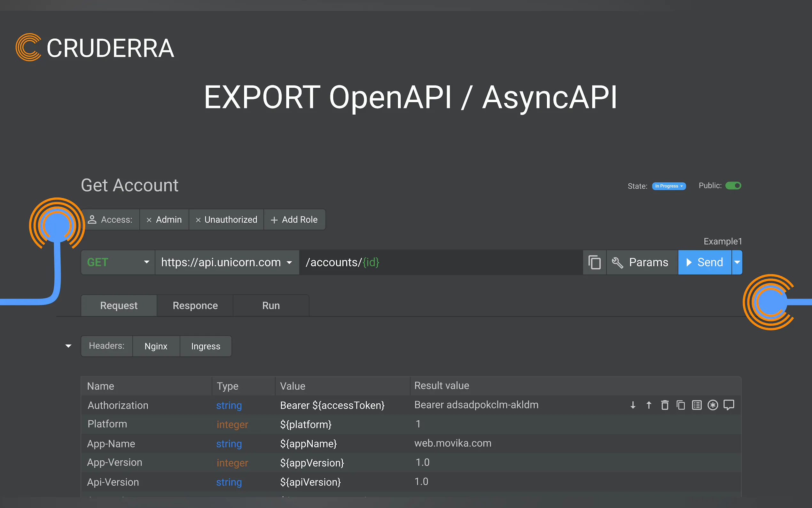Click Add Role button
Screen dimensions: 812x508
pyautogui.click(x=294, y=220)
